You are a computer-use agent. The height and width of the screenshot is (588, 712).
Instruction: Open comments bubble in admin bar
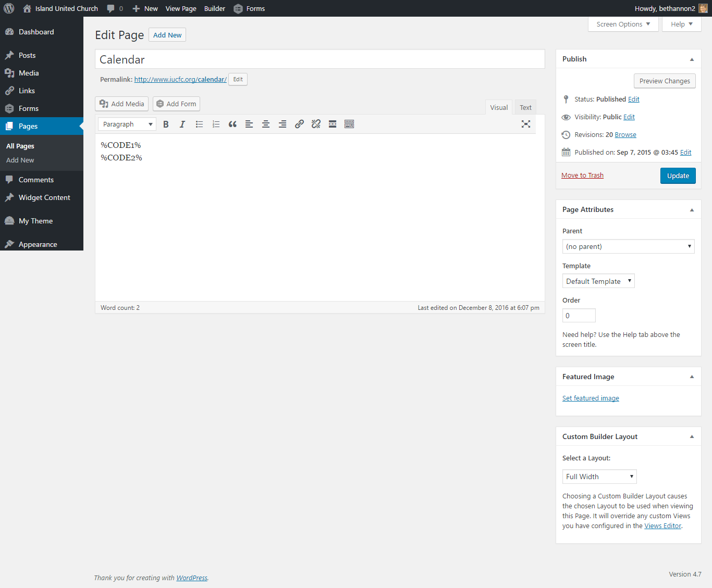pyautogui.click(x=115, y=8)
